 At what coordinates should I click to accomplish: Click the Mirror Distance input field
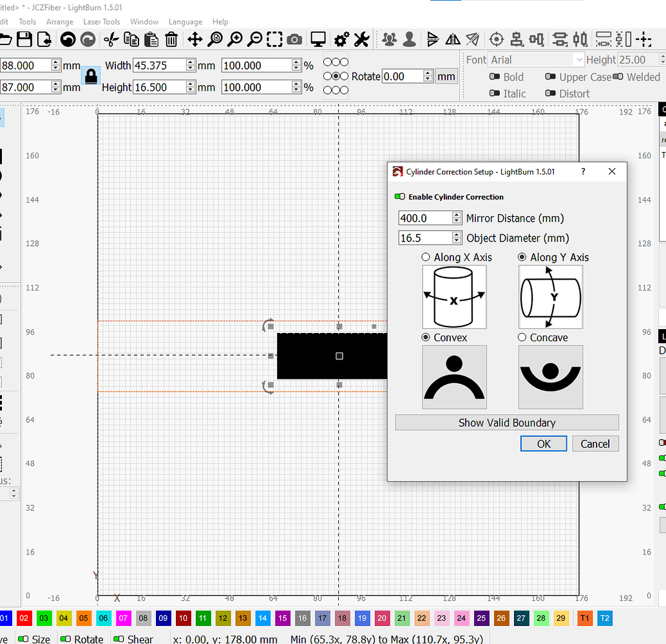[426, 218]
